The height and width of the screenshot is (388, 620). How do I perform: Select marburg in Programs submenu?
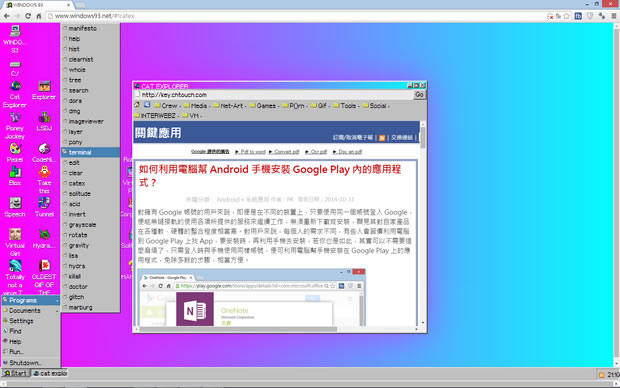pos(91,307)
